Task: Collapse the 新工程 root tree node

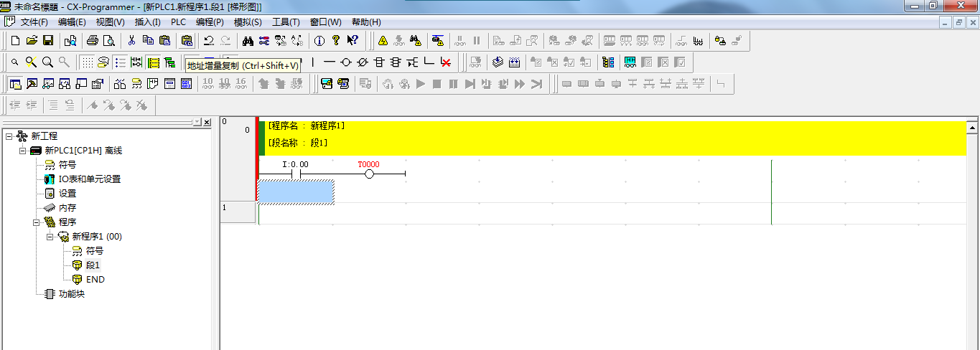Action: 9,136
